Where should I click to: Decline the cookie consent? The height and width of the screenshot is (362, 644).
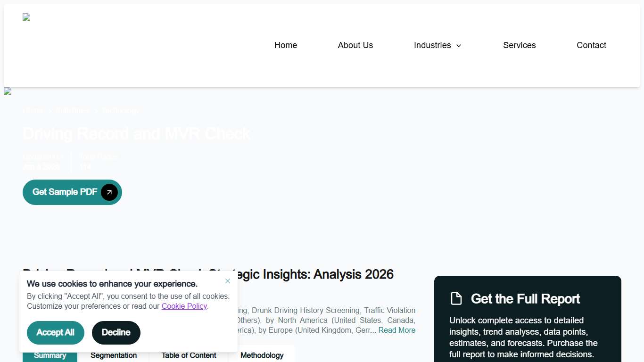[x=116, y=333]
